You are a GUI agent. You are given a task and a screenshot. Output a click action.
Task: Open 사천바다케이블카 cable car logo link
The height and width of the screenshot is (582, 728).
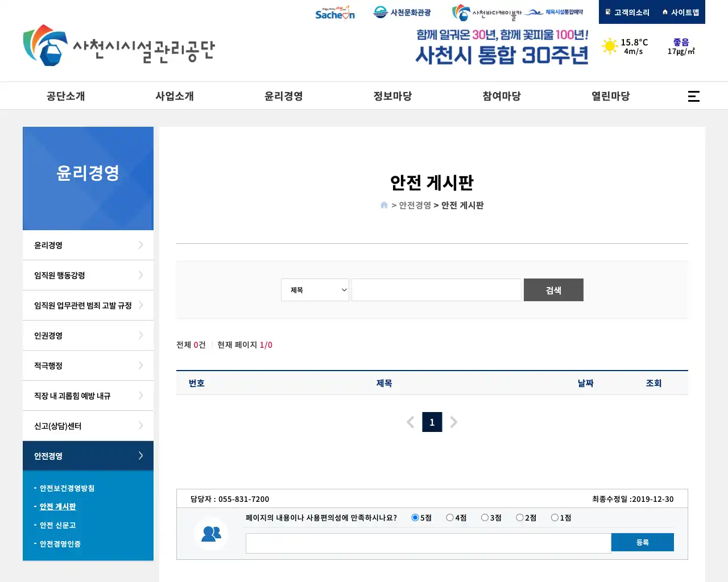coord(486,13)
